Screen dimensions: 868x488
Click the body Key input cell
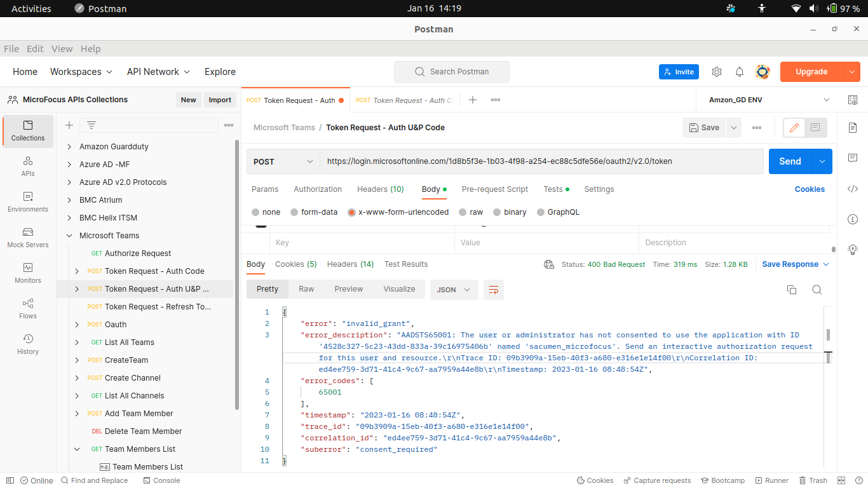362,243
